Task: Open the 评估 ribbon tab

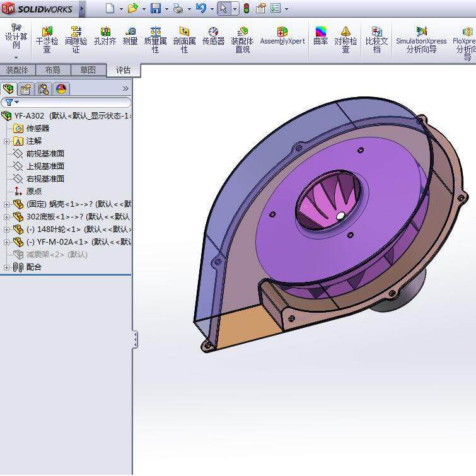Action: 123,70
